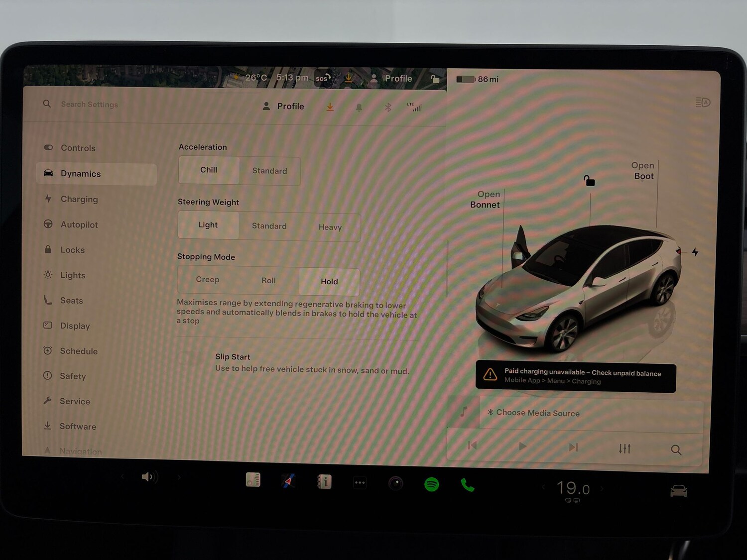Tap the music note media icon

(464, 412)
